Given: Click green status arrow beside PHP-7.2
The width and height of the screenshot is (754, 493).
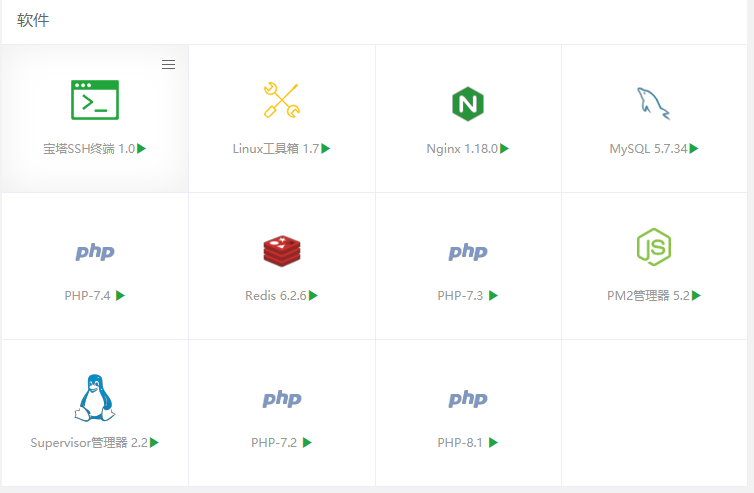Looking at the screenshot, I should [307, 442].
